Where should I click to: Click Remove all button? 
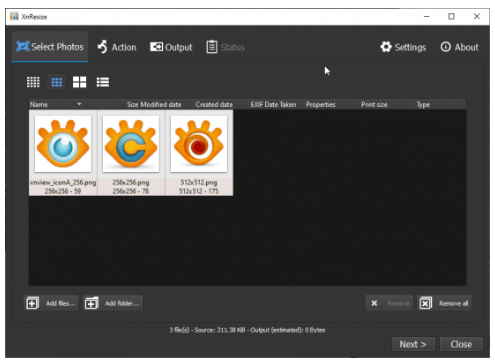pyautogui.click(x=444, y=303)
